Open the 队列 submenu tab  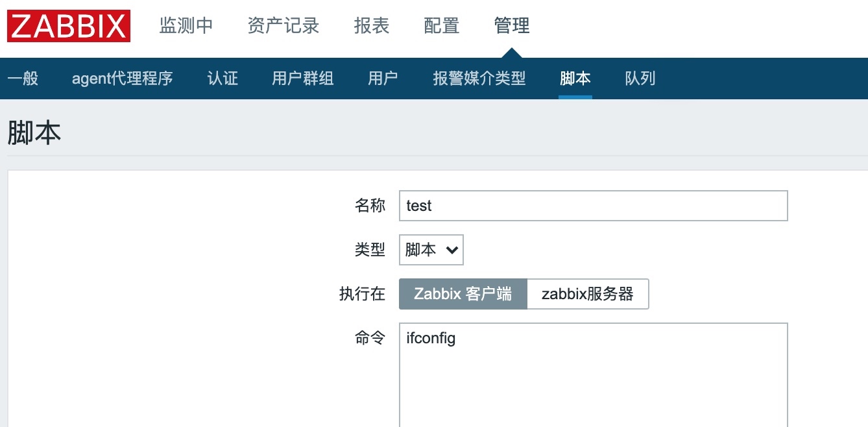tap(640, 79)
